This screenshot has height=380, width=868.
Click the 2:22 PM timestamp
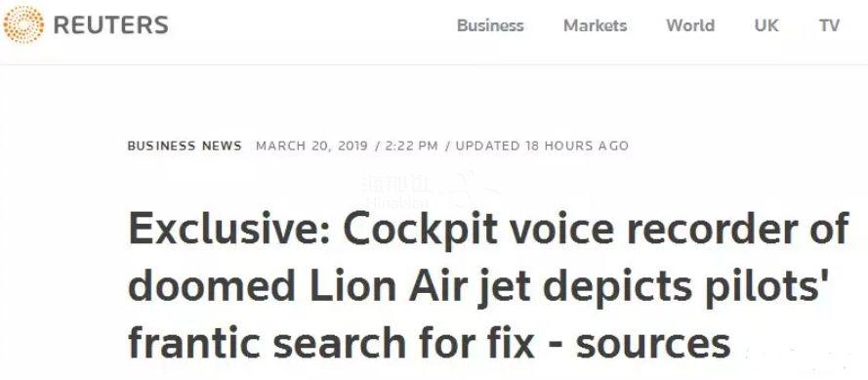411,146
